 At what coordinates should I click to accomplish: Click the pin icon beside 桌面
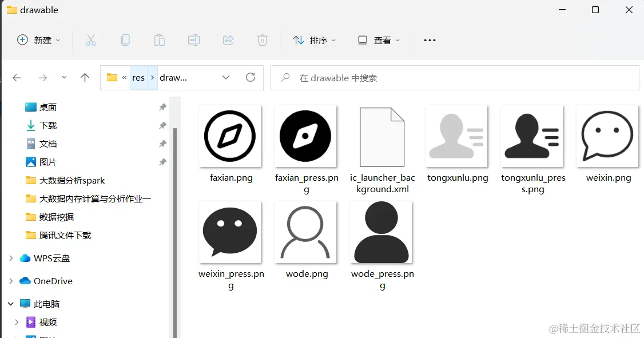click(x=162, y=107)
